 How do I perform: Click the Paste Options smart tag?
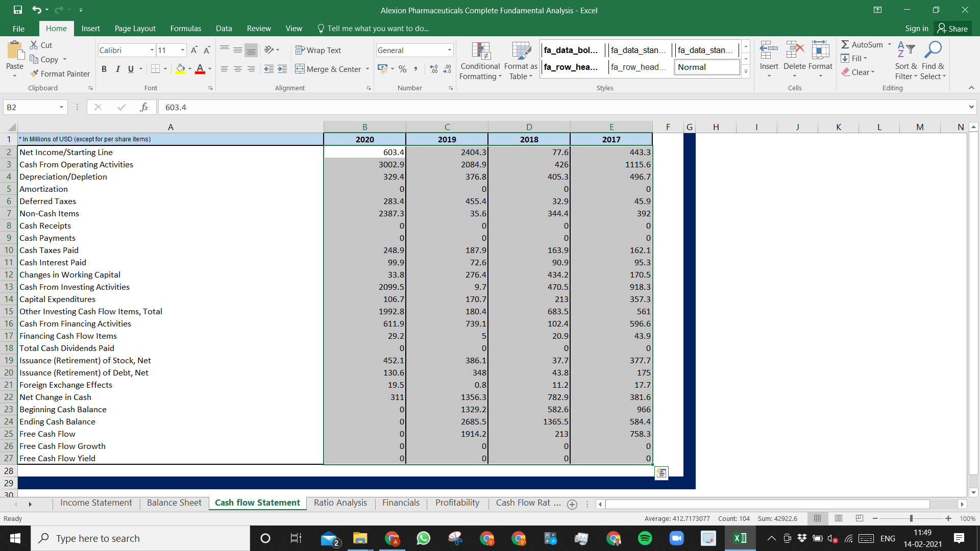pyautogui.click(x=661, y=473)
